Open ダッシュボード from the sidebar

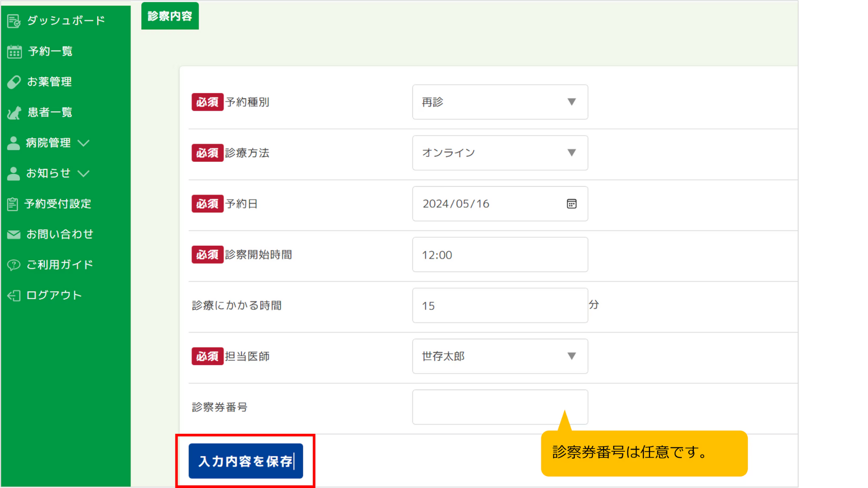(66, 21)
